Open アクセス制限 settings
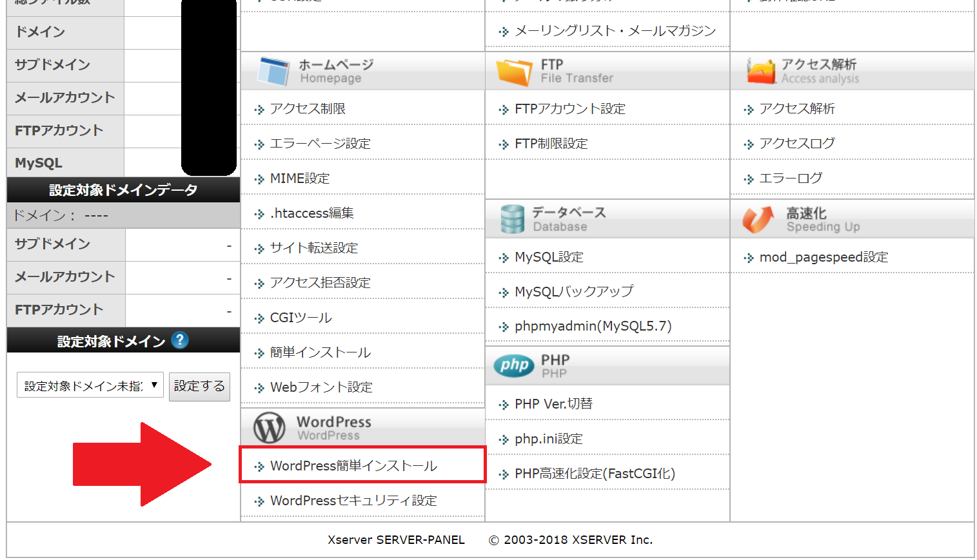 [308, 108]
